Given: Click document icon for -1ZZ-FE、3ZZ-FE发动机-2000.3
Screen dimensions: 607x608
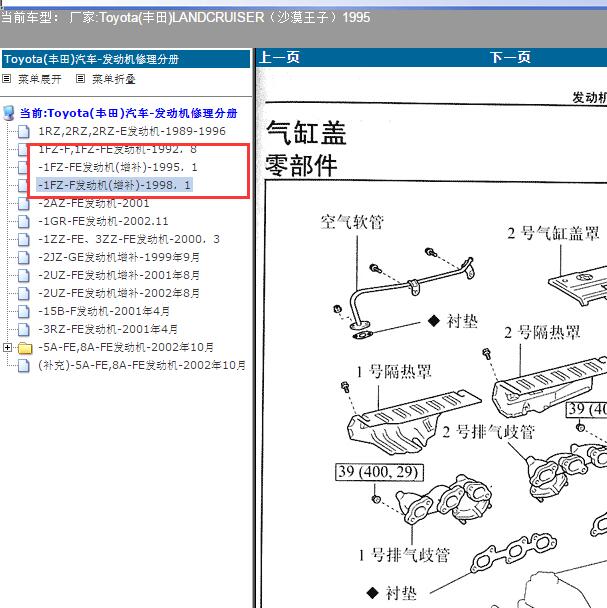Looking at the screenshot, I should point(24,240).
